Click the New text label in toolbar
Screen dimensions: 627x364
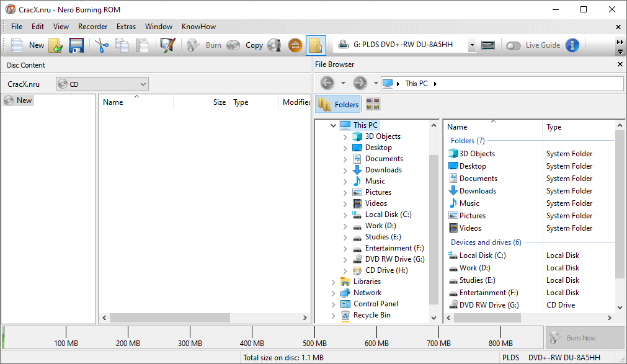[37, 45]
